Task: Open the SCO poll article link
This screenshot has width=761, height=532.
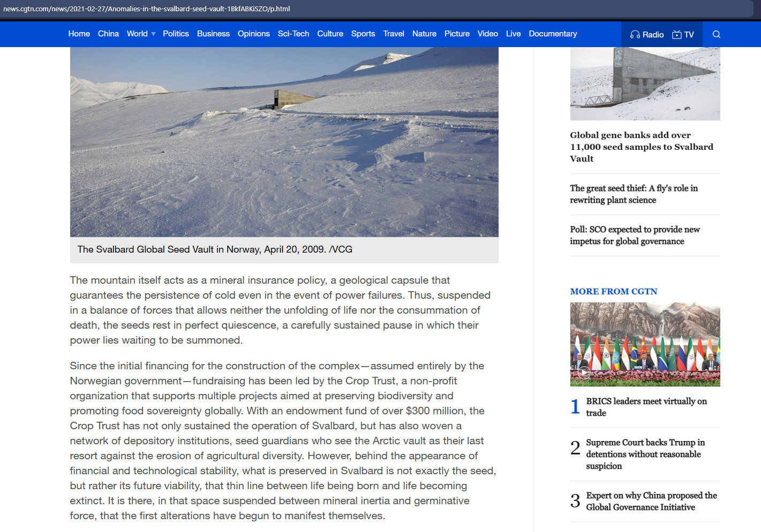Action: (635, 235)
